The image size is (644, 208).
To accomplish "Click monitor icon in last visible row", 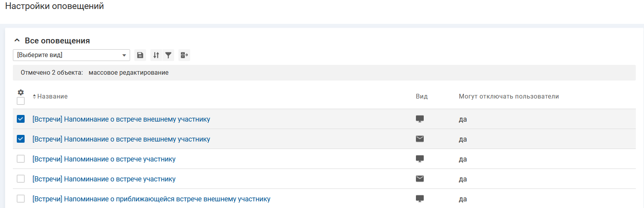I will (x=420, y=199).
